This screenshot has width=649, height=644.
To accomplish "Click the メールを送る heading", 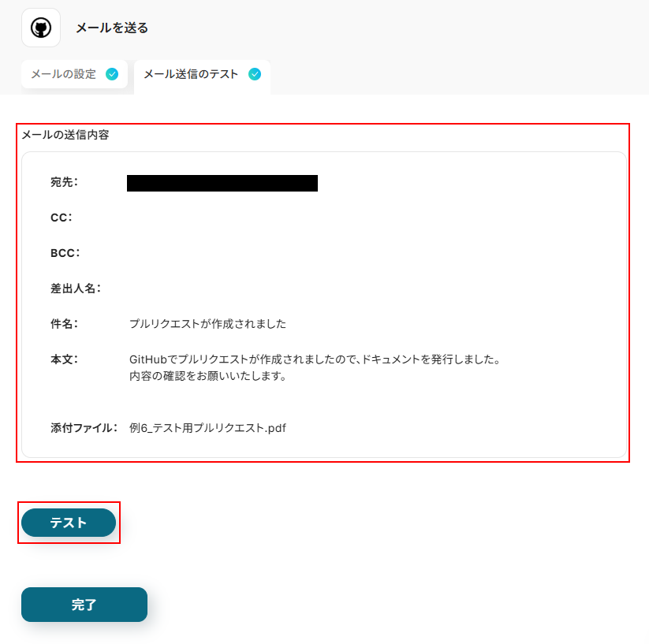I will 112,28.
